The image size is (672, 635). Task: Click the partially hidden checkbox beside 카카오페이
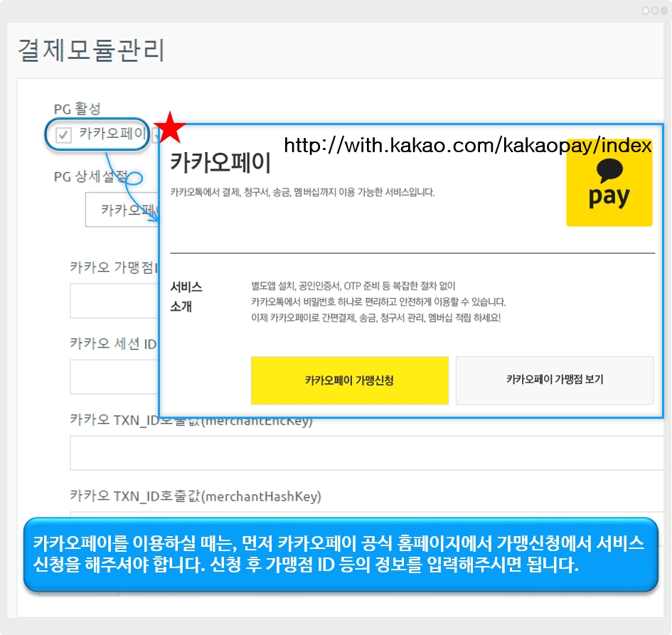(x=156, y=135)
